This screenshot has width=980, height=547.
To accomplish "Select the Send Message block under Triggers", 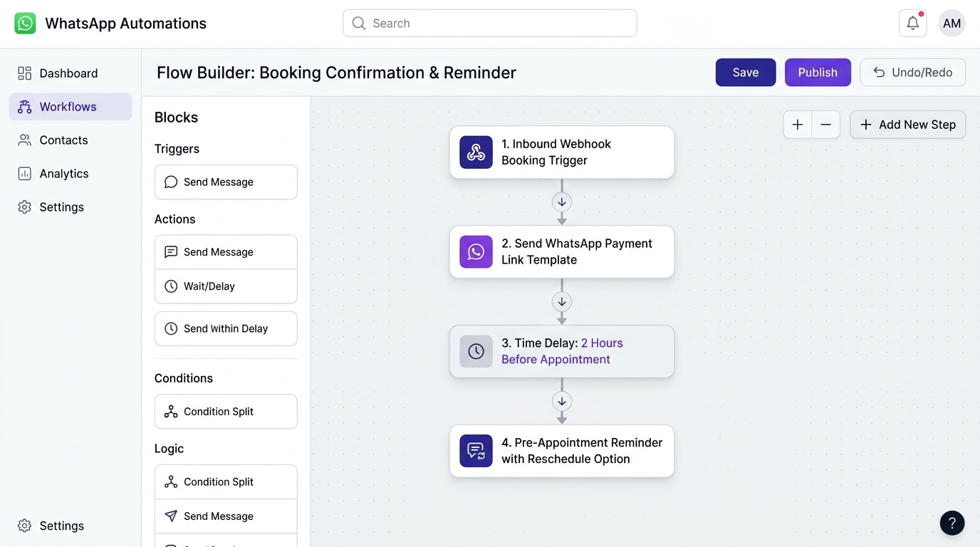I will coord(226,182).
